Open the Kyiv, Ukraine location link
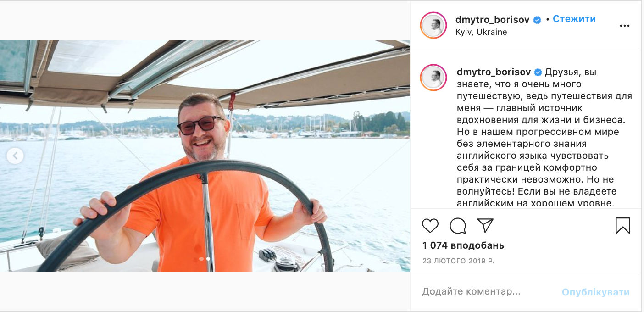The height and width of the screenshot is (312, 644). click(x=481, y=33)
